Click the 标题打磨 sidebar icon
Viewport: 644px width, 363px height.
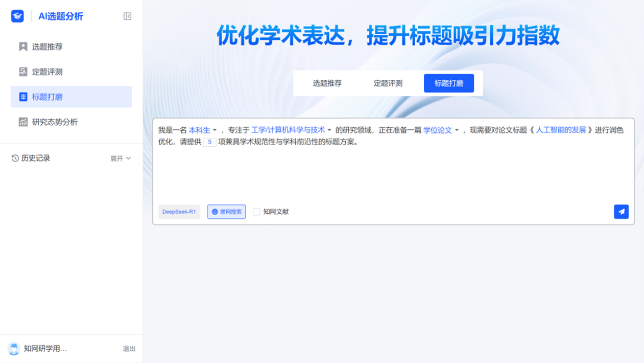point(23,97)
